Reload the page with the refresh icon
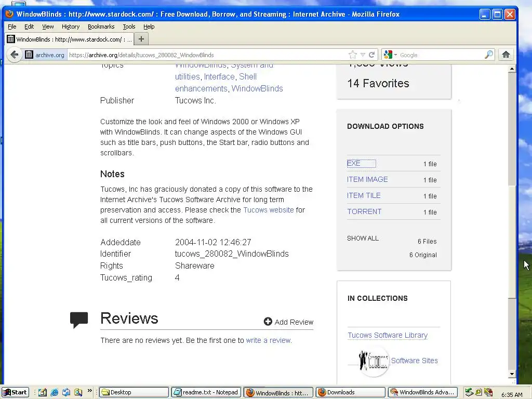Image resolution: width=532 pixels, height=399 pixels. click(x=372, y=55)
